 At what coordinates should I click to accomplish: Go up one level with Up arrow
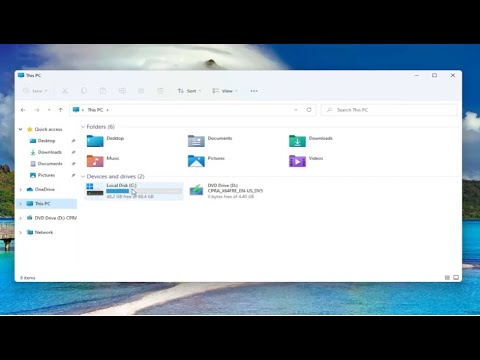pos(61,110)
